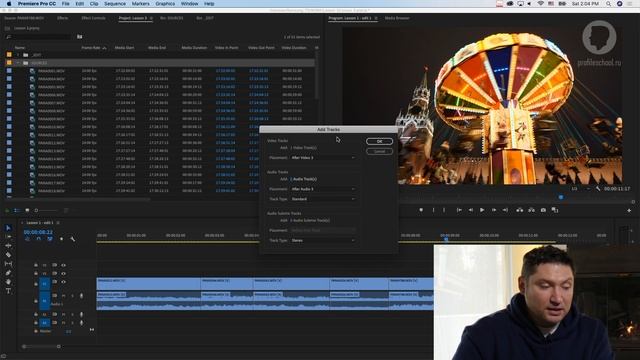Play the sequence in program monitor
This screenshot has width=640, height=360.
(x=482, y=210)
